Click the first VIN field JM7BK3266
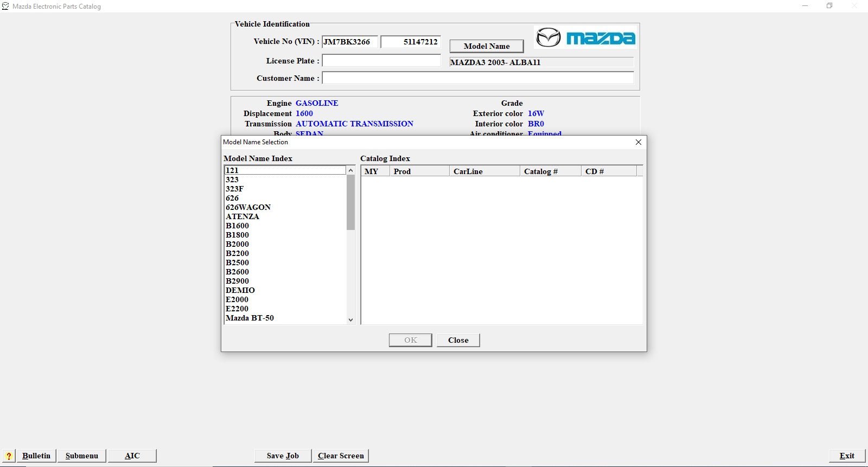Image resolution: width=868 pixels, height=467 pixels. point(349,42)
